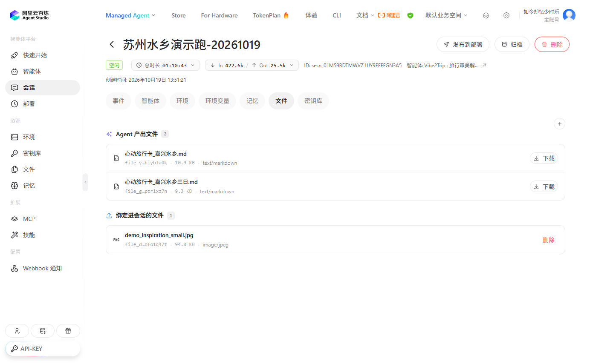This screenshot has width=590, height=364.
Task: Expand the Managed Agent dropdown
Action: point(130,15)
